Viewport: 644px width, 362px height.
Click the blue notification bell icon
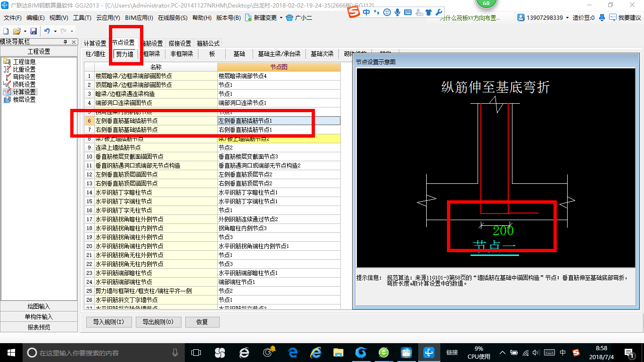point(602,18)
